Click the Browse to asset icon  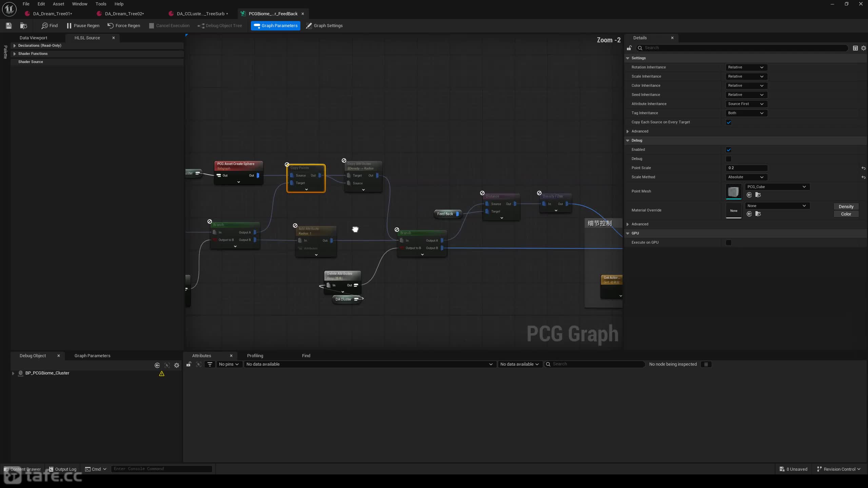[x=23, y=26]
